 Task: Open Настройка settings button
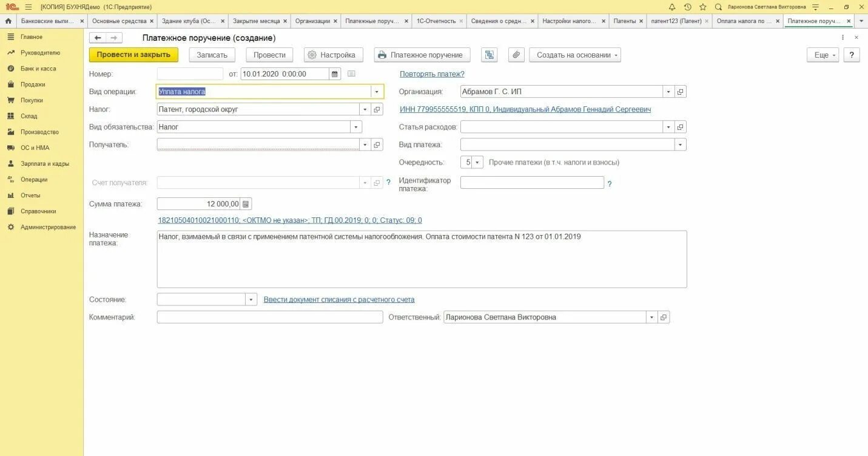tap(334, 55)
